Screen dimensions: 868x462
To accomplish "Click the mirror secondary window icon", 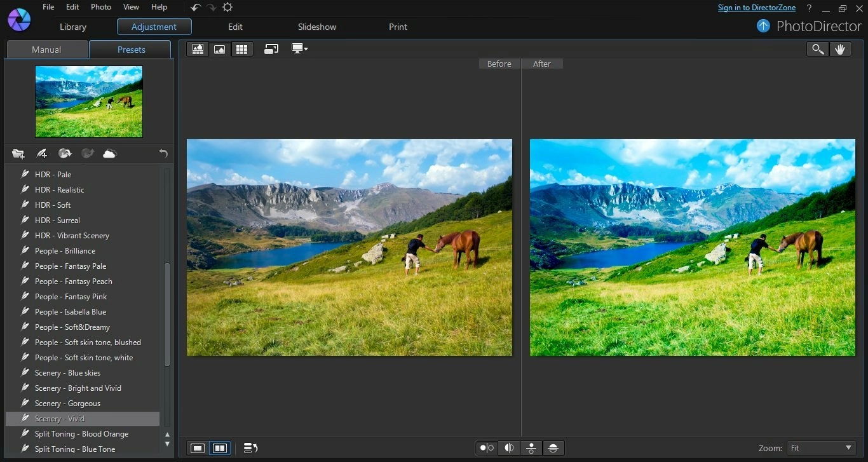I will point(271,50).
